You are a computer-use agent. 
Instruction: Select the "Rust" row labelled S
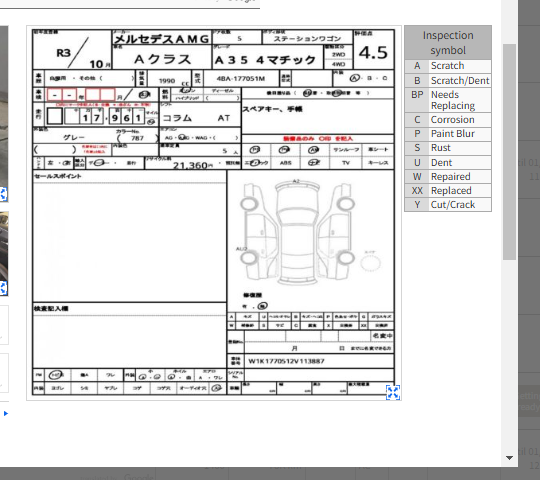[x=448, y=148]
